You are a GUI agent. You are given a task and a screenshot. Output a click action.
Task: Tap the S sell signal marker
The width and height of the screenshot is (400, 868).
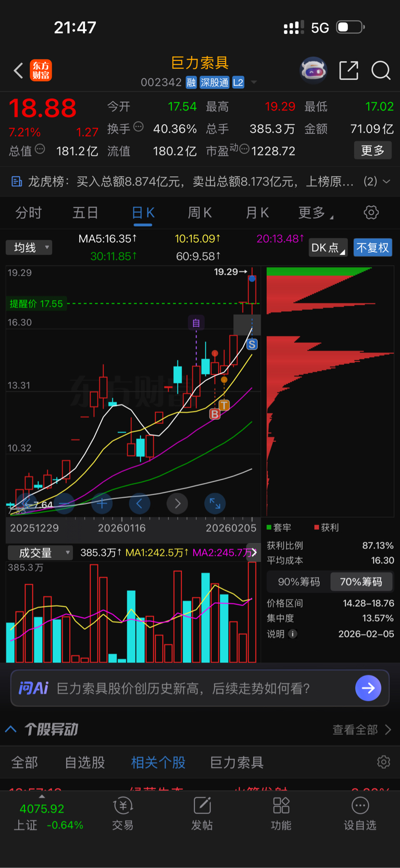coord(252,344)
